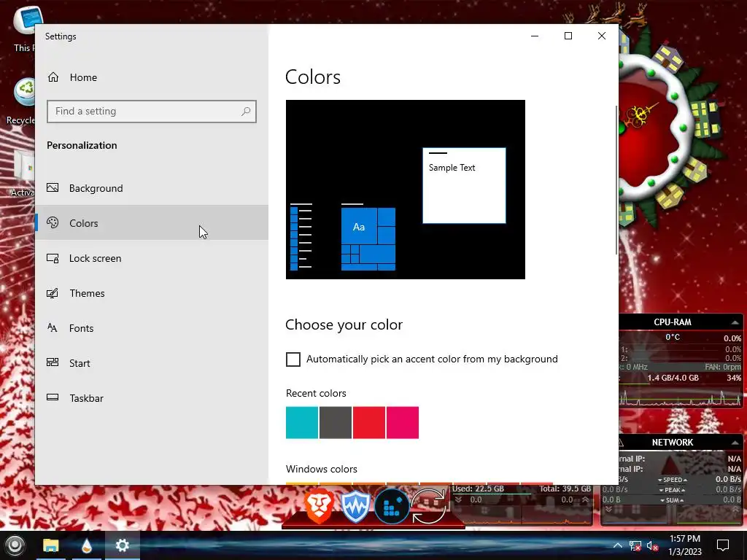747x560 pixels.
Task: Click the "1.4 GB/4.0 GB" RAM value
Action: click(x=673, y=378)
